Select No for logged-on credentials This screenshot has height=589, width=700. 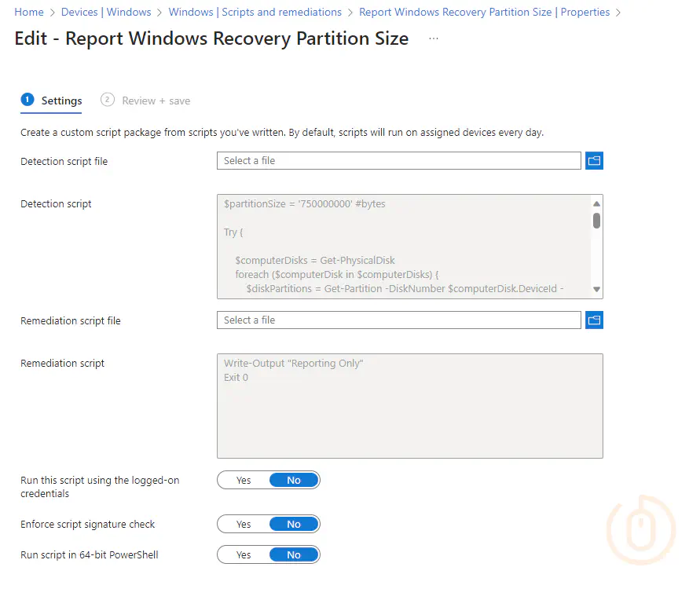point(294,480)
